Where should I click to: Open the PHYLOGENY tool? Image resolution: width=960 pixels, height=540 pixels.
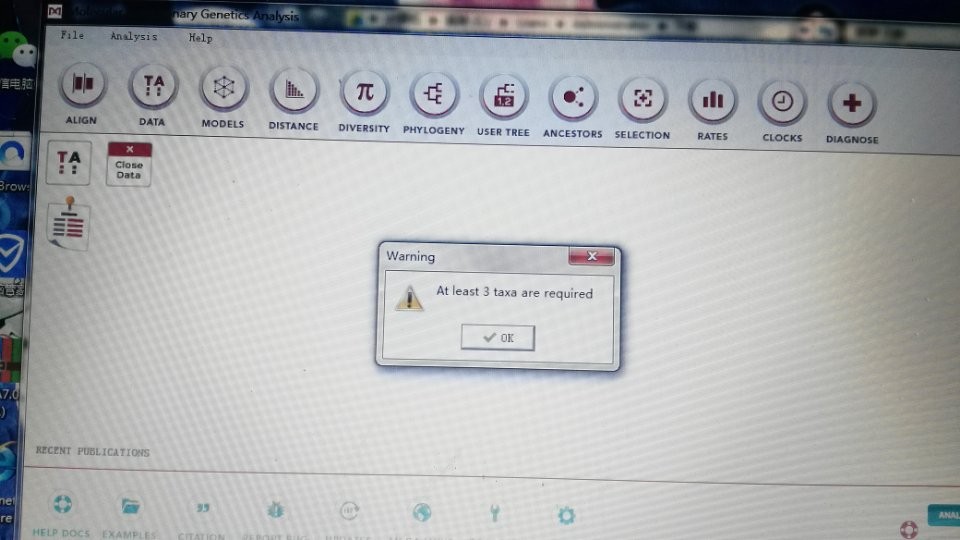coord(434,95)
